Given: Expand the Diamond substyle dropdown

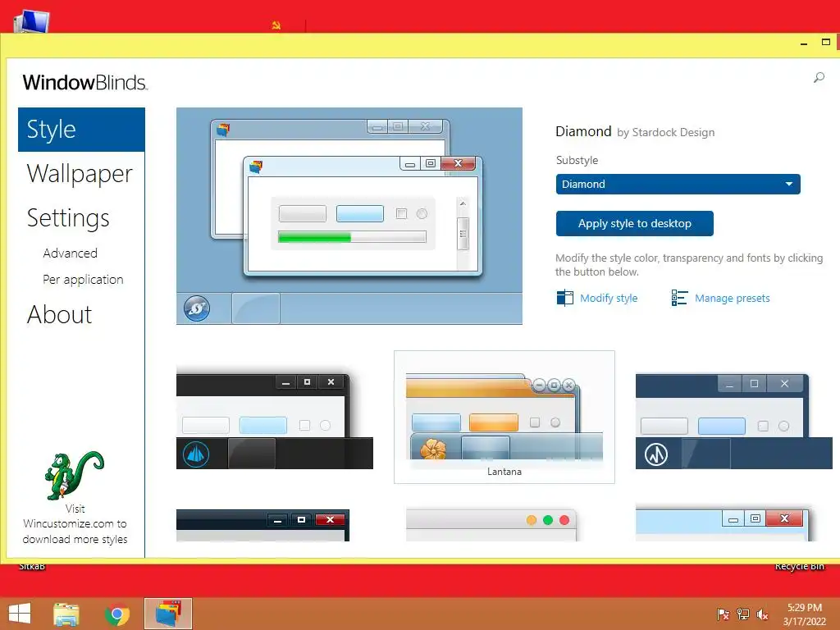Looking at the screenshot, I should pyautogui.click(x=678, y=185).
